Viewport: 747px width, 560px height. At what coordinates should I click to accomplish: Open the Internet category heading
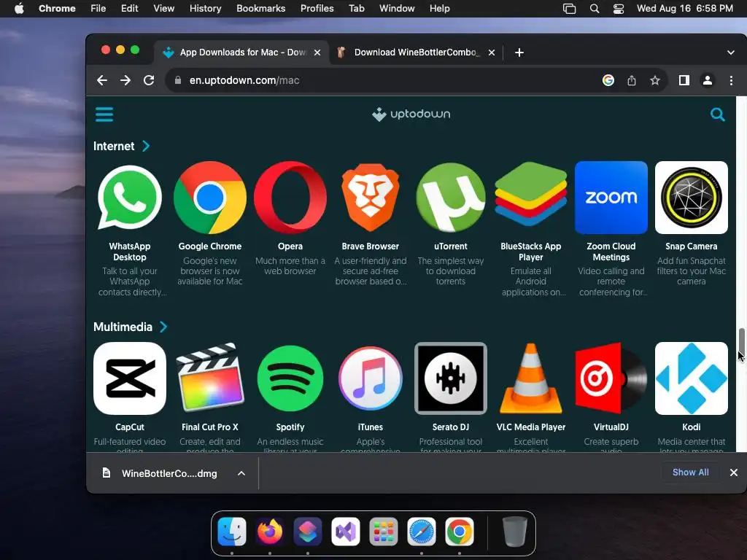tap(114, 146)
